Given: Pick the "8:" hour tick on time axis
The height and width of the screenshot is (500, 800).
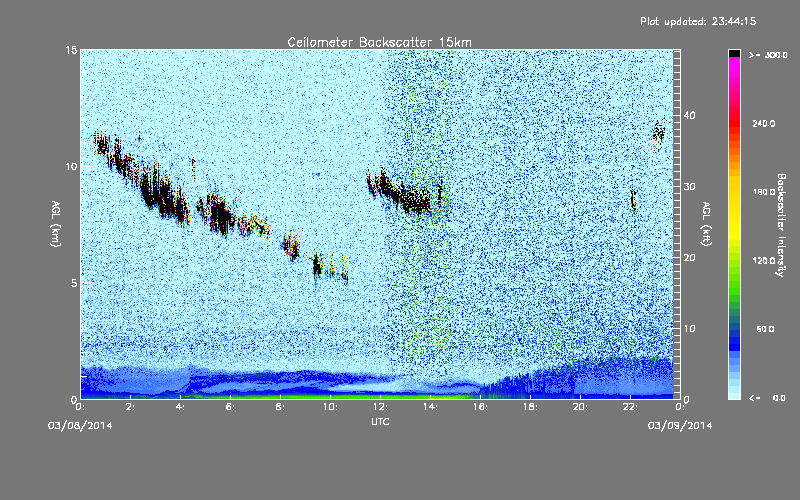Looking at the screenshot, I should [280, 407].
